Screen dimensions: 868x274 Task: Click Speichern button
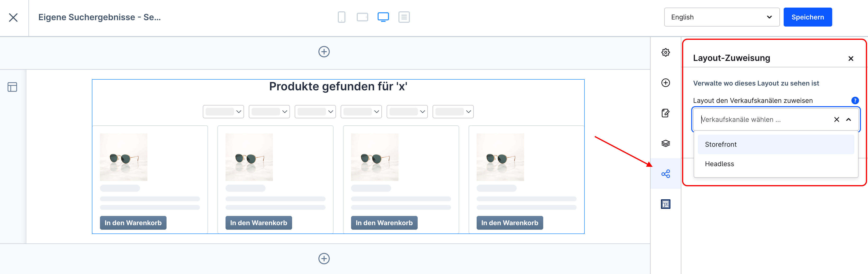(807, 17)
